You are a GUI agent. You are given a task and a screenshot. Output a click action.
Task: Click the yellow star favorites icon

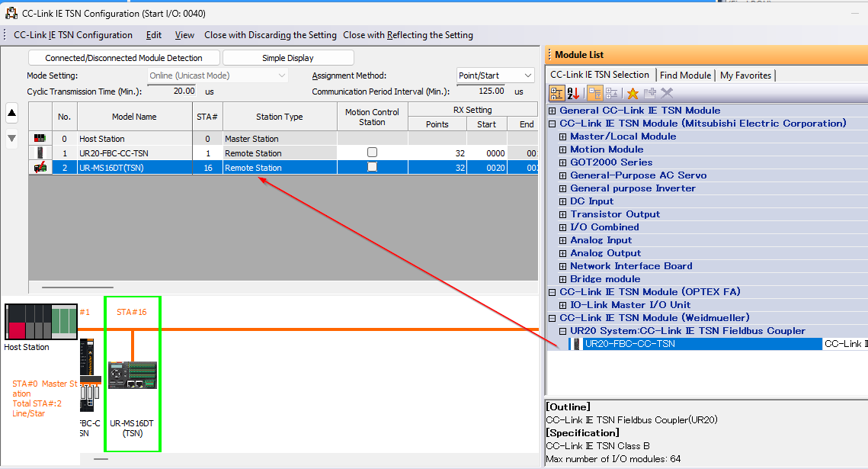pos(633,93)
